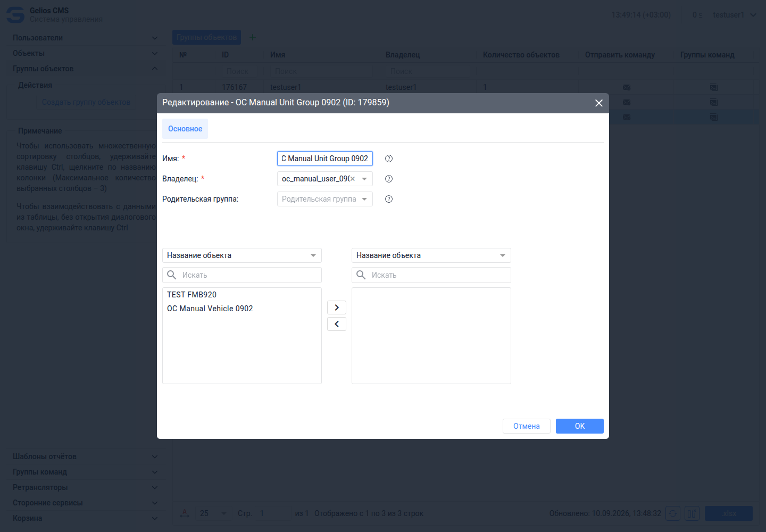
Task: Click the help icon next to Владелец field
Action: [389, 179]
